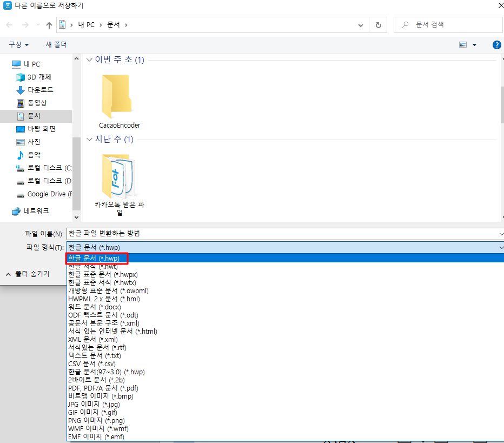Select 음악 in the sidebar
Viewport: 504px width, 443px height.
pyautogui.click(x=32, y=155)
